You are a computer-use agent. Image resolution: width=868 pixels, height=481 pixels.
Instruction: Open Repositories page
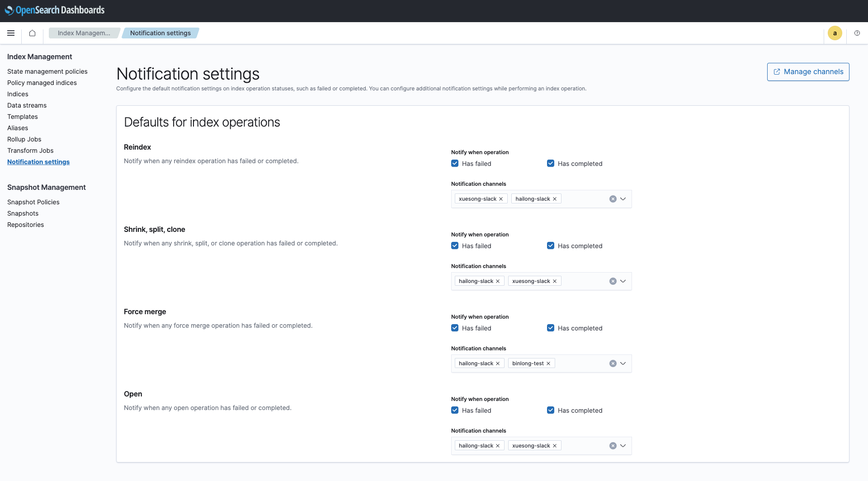pyautogui.click(x=25, y=225)
